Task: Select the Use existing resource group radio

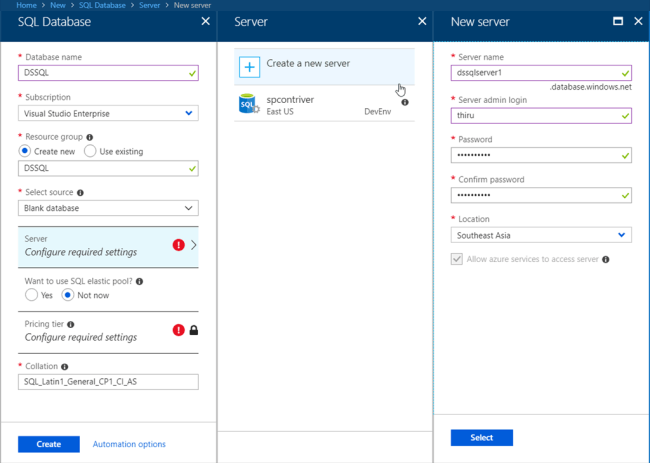Action: (x=90, y=151)
